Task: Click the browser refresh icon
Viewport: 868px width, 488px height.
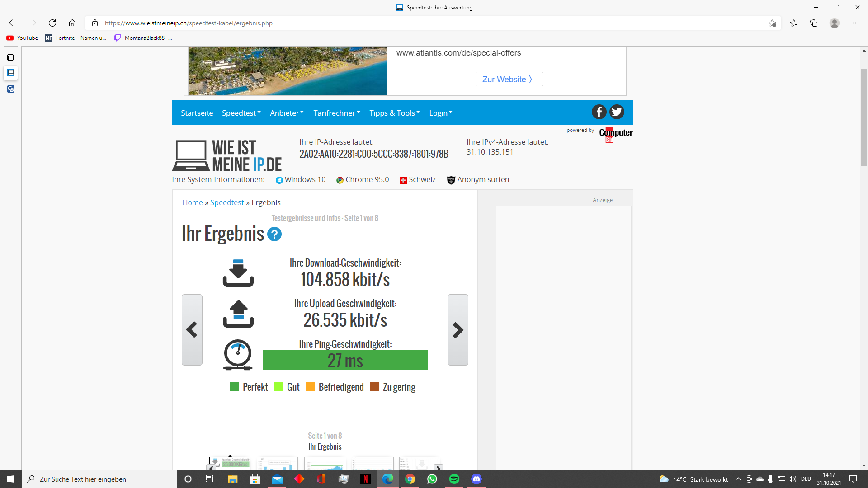Action: [52, 23]
